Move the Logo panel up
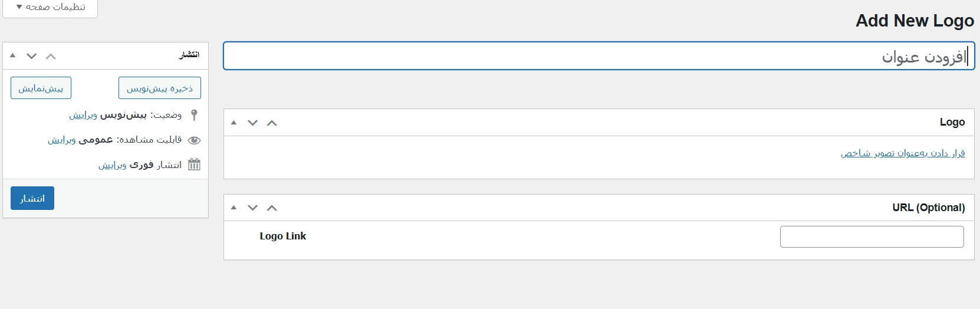This screenshot has width=980, height=309. pos(272,123)
